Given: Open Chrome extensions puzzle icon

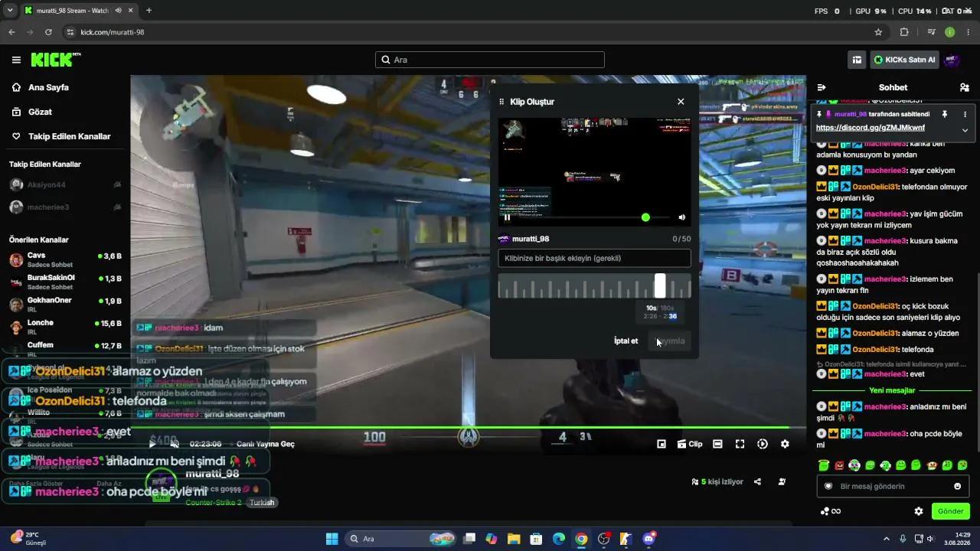Looking at the screenshot, I should click(x=904, y=32).
